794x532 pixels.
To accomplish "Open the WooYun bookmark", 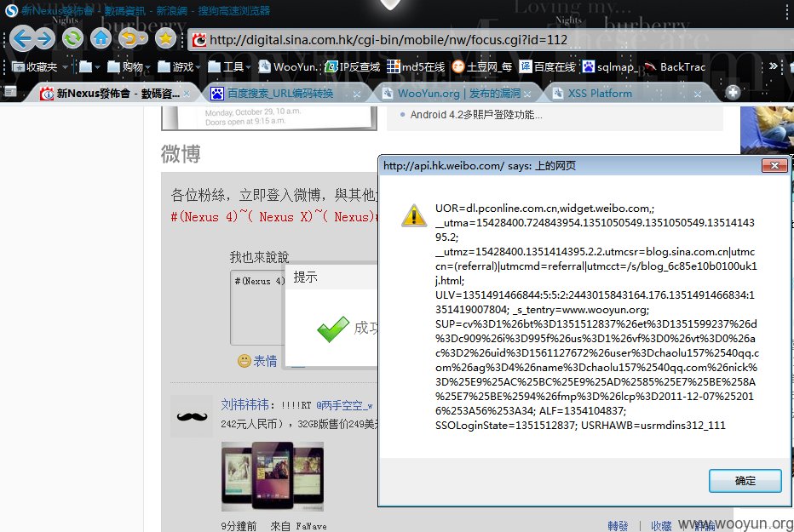I will pyautogui.click(x=288, y=66).
